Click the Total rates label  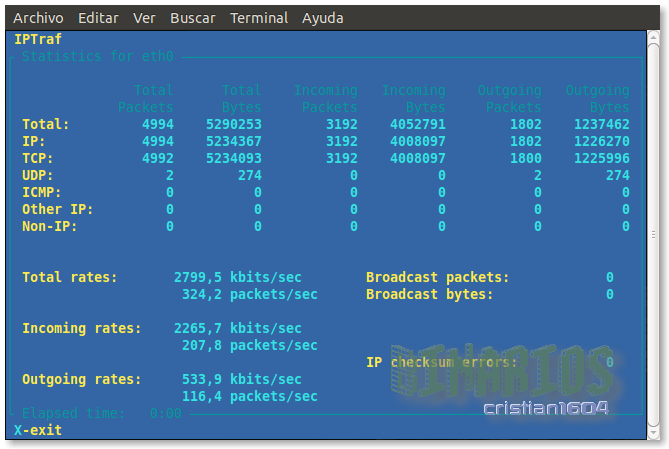[x=69, y=277]
